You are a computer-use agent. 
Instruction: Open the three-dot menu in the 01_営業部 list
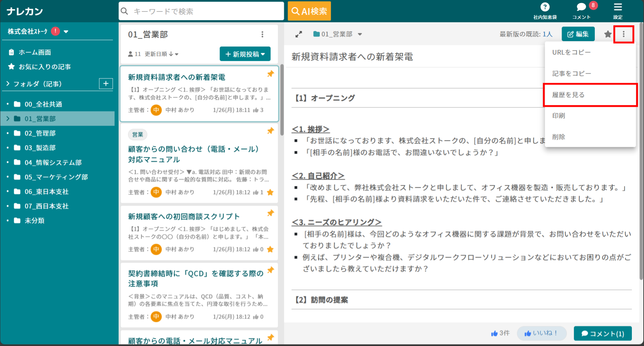[262, 34]
